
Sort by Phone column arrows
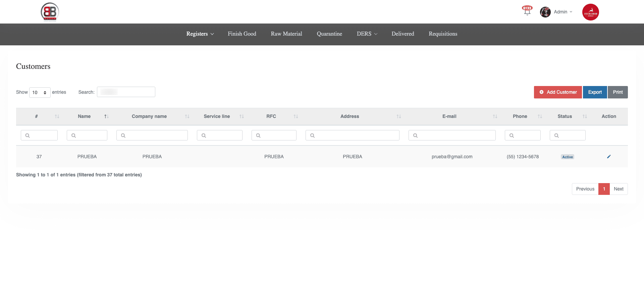tap(540, 117)
